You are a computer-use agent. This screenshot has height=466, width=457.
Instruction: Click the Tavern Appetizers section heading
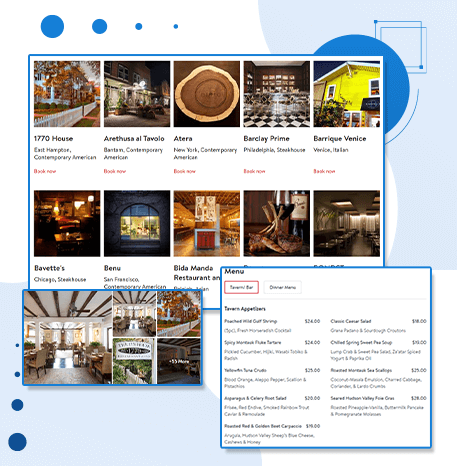tap(245, 309)
